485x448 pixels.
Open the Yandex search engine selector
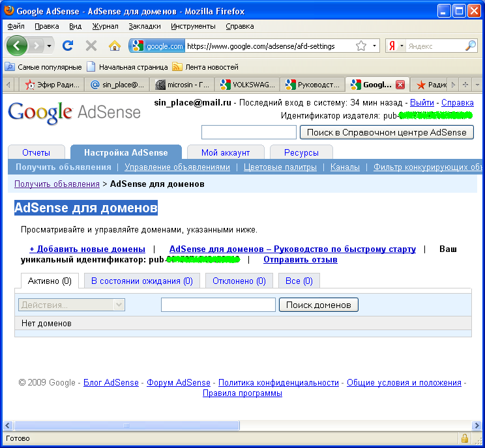click(x=396, y=46)
